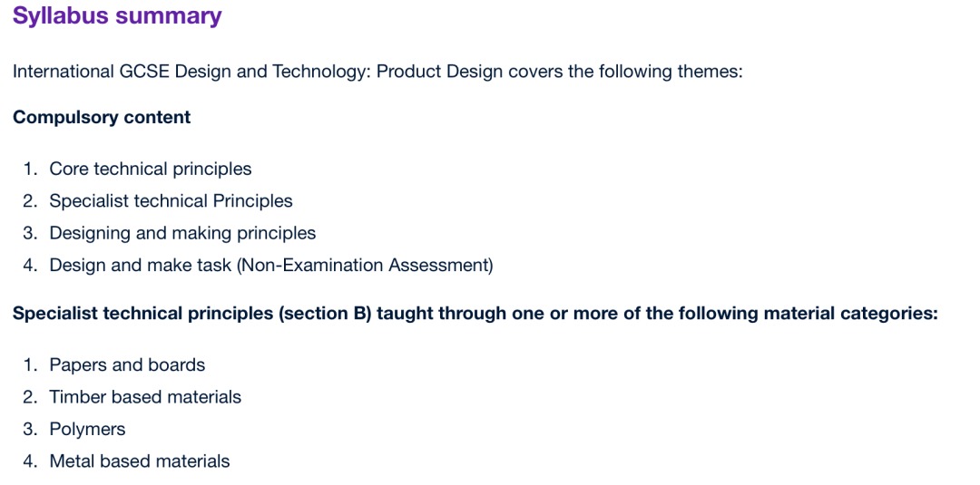
Task: Click Metal based materials list item
Action: click(140, 462)
